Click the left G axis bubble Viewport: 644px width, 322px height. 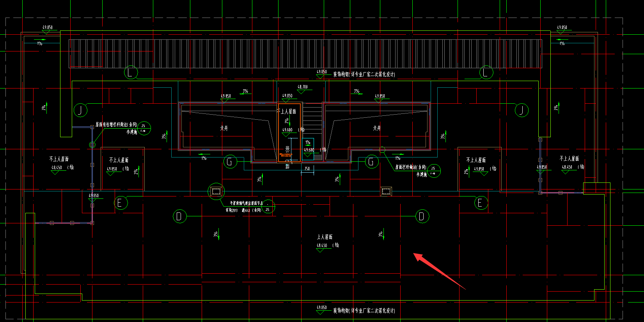(230, 161)
